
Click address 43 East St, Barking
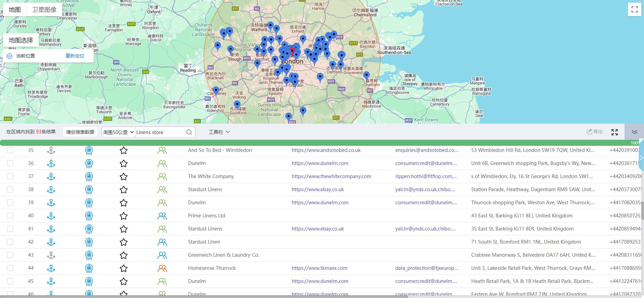coord(521,216)
